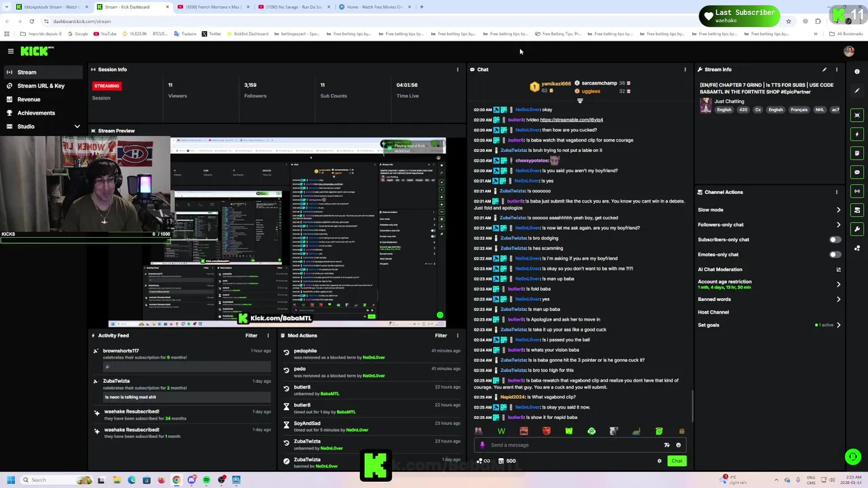Open Windows Start menu
Screen dimensions: 868x488
coord(11,480)
